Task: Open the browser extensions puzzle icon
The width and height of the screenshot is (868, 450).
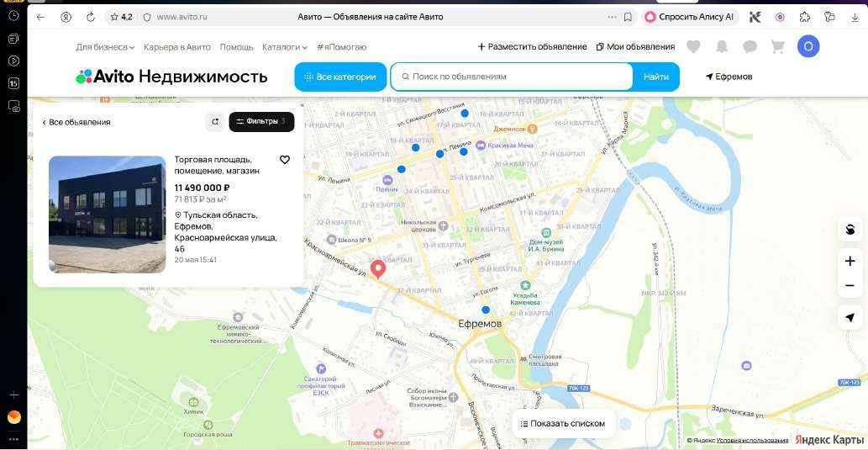Action: [x=805, y=17]
